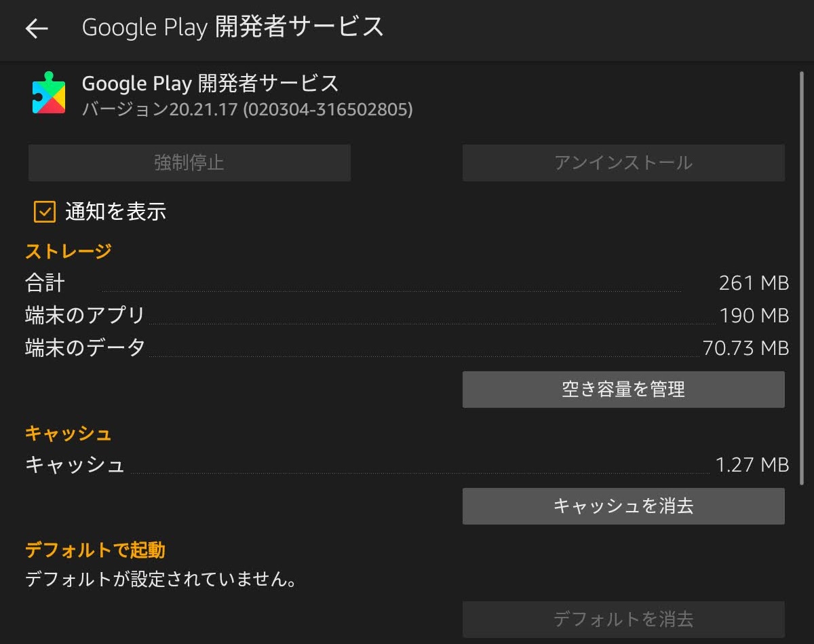Image resolution: width=814 pixels, height=644 pixels.
Task: Select the 端末のデータ 70.73 MB row
Action: coord(407,348)
